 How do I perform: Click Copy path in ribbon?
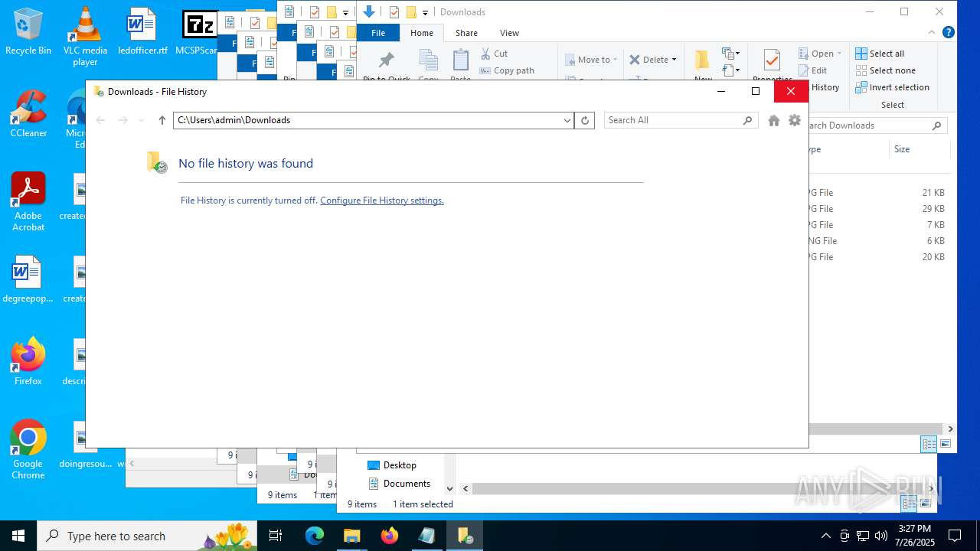coord(507,70)
